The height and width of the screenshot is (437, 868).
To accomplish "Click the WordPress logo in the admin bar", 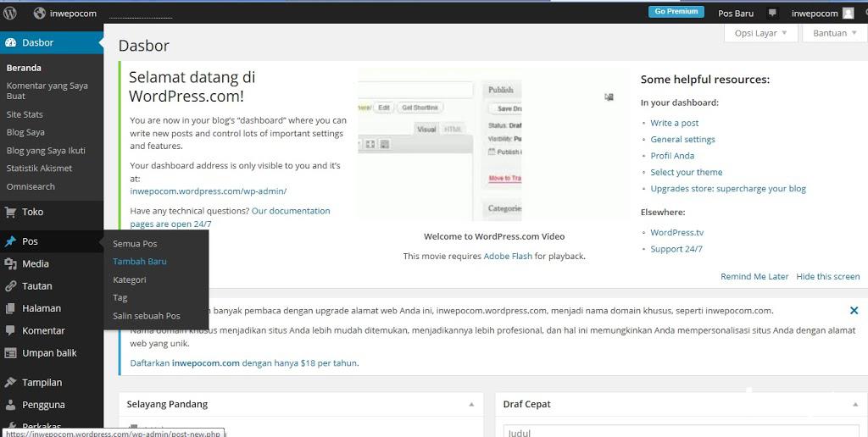I will (10, 13).
